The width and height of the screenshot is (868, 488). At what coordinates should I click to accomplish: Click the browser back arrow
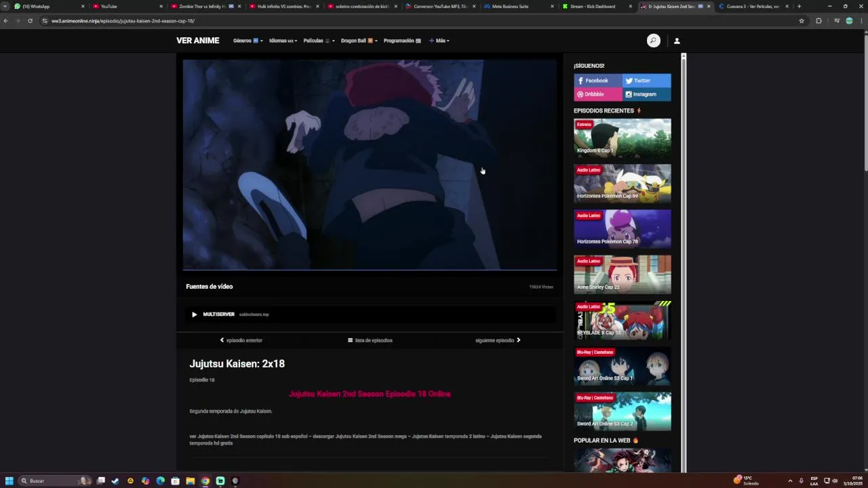pyautogui.click(x=6, y=21)
